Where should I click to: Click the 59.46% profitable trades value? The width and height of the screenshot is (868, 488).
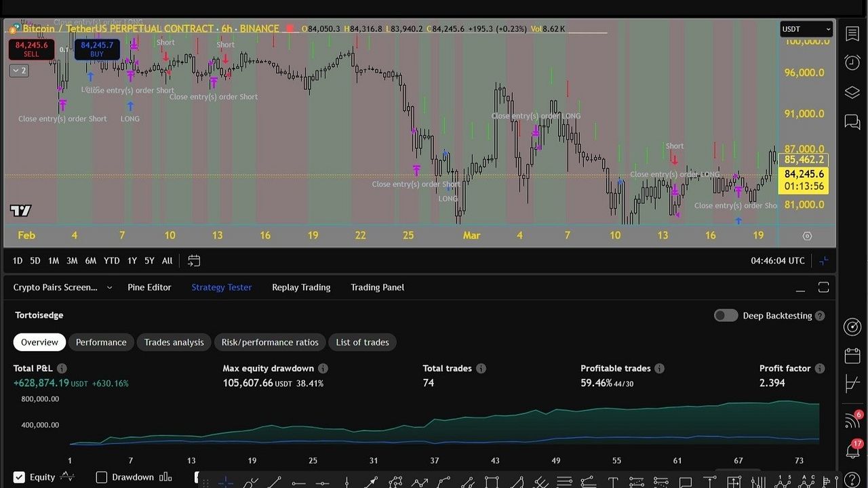pyautogui.click(x=596, y=383)
